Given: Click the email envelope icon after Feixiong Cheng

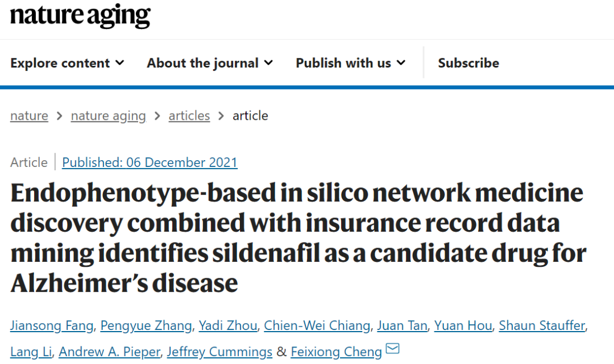Looking at the screenshot, I should point(392,348).
